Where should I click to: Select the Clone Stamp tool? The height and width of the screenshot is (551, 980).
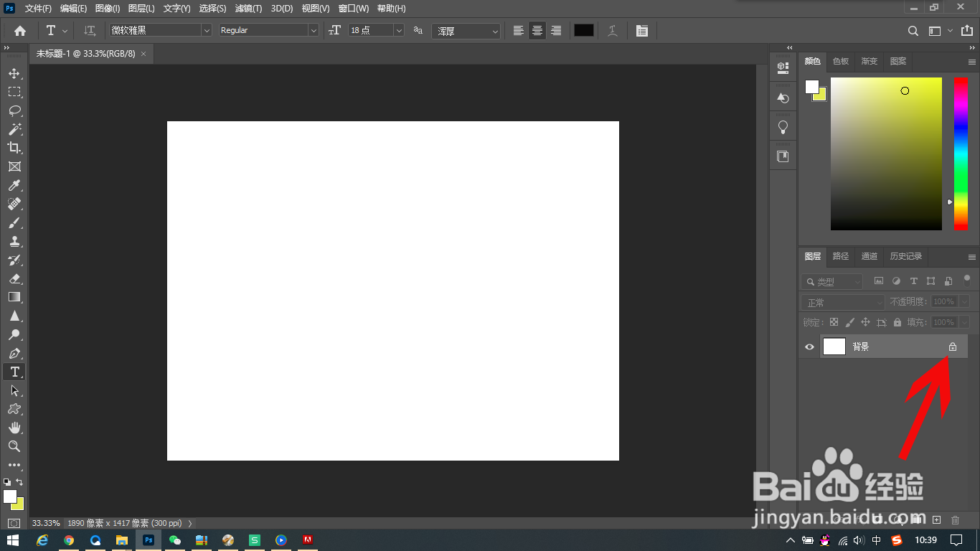click(14, 241)
